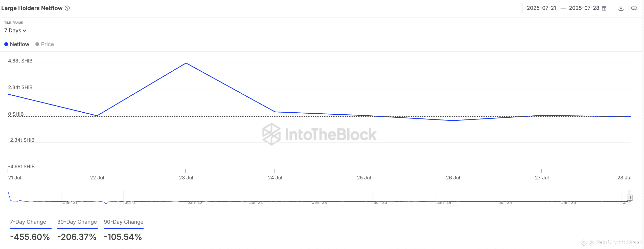Select the 30-Day Change tab
This screenshot has width=644, height=249.
tap(77, 222)
